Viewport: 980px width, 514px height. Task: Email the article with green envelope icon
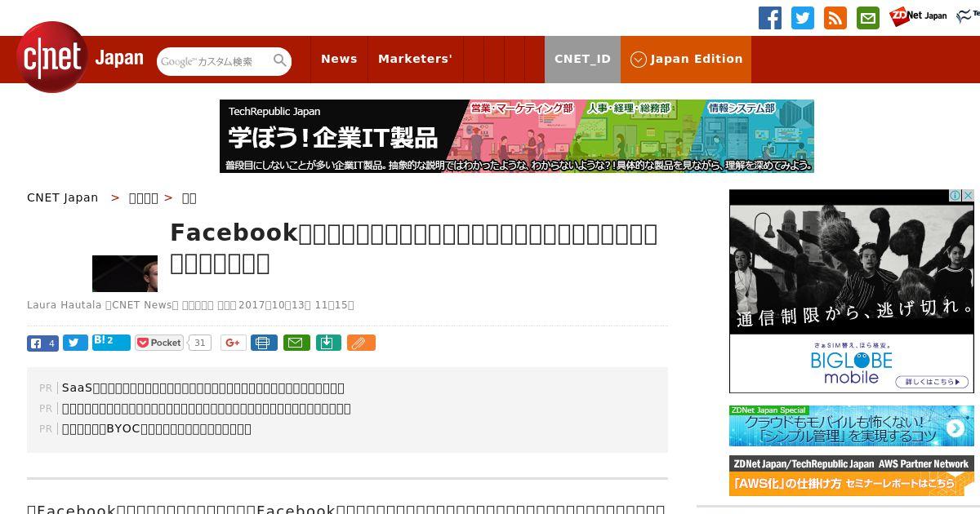point(296,343)
